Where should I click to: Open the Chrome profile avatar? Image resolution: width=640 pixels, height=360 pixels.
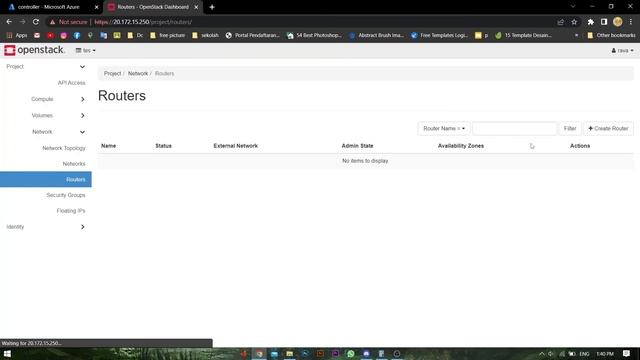[618, 22]
